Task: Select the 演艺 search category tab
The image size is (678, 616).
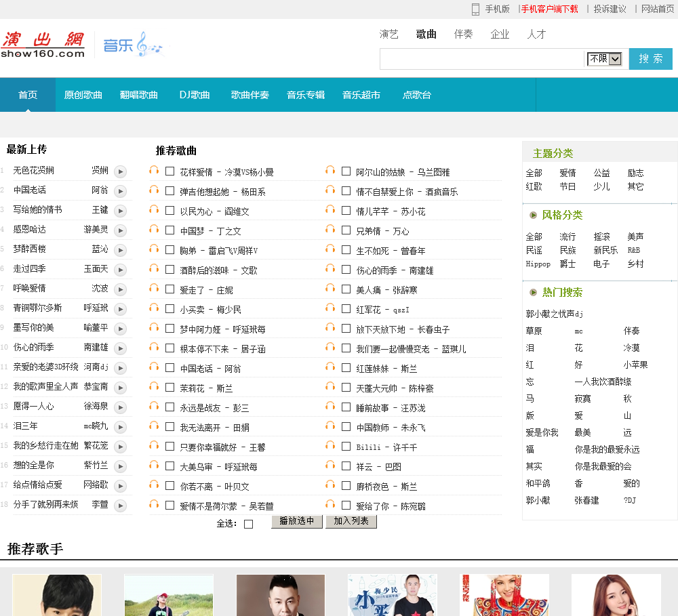Action: click(388, 34)
